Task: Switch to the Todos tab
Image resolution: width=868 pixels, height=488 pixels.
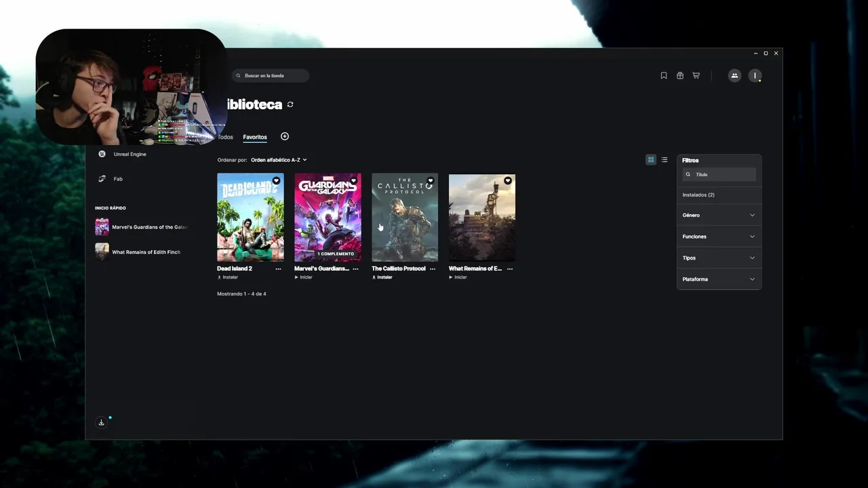Action: pyautogui.click(x=225, y=137)
